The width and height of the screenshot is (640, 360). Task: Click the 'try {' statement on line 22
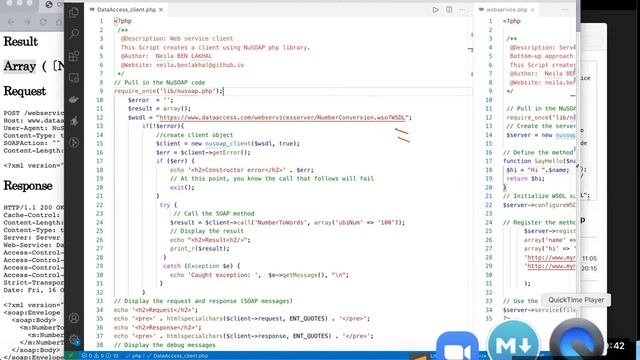pyautogui.click(x=168, y=205)
